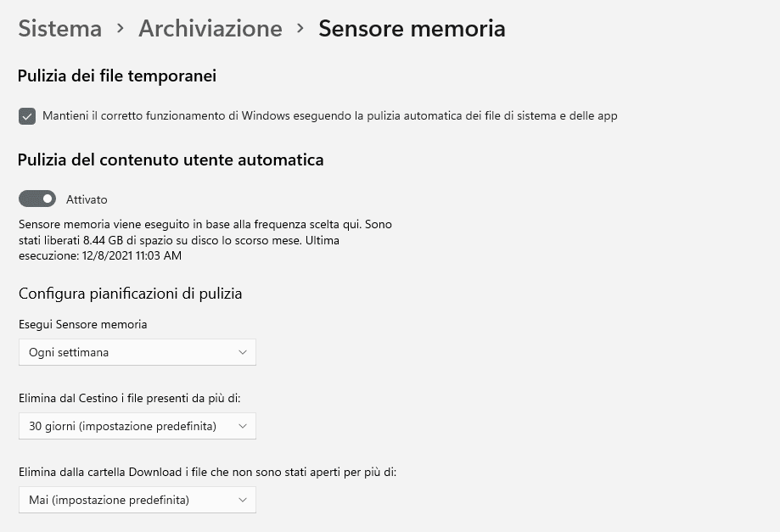Click the 'Mantieni il corretto funzionamento' label text
780x532 pixels.
click(329, 115)
